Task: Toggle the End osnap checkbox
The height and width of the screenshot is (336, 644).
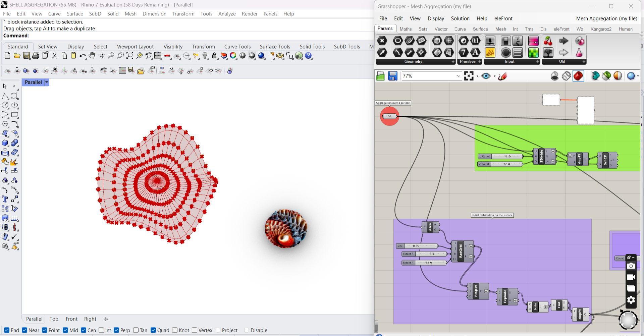Action: tap(7, 330)
